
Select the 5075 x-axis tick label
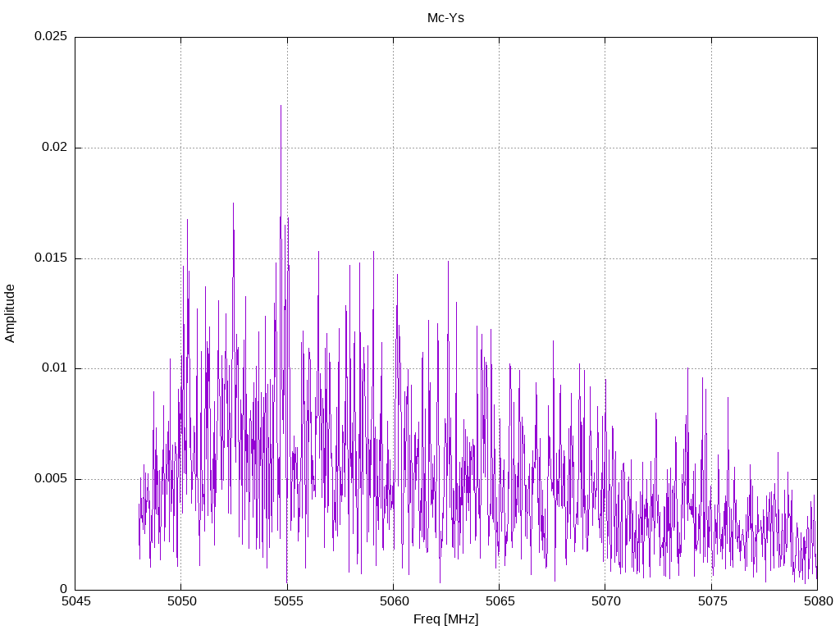click(x=713, y=601)
